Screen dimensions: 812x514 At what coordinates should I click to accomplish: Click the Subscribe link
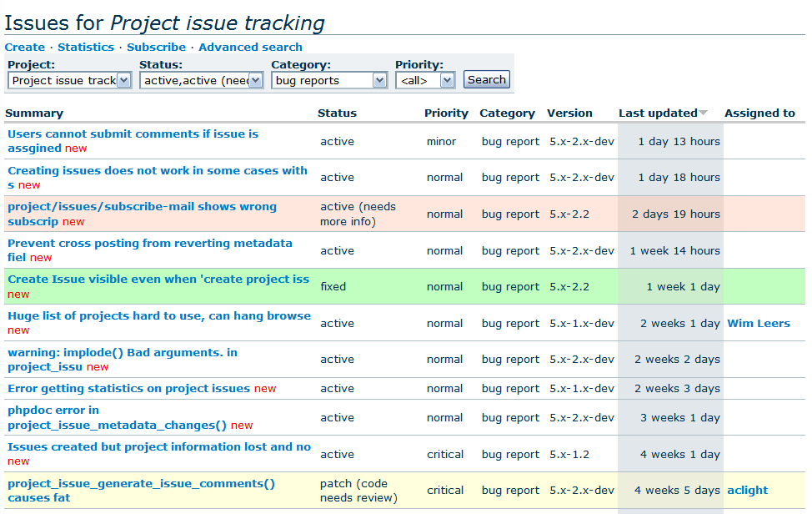point(156,47)
